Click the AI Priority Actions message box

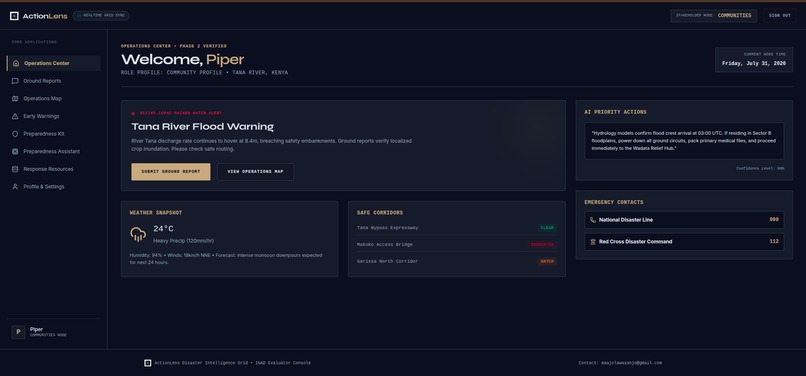click(x=684, y=140)
